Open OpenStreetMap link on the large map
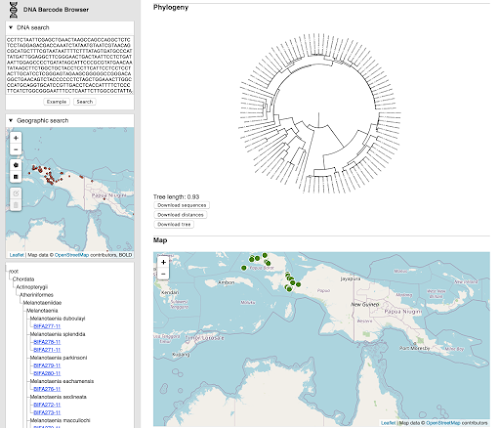Viewport: 500px width, 428px height. [443, 423]
